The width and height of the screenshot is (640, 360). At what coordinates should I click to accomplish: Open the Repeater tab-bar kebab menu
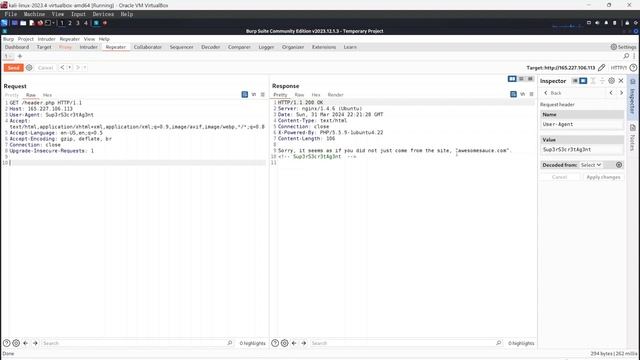click(x=634, y=56)
